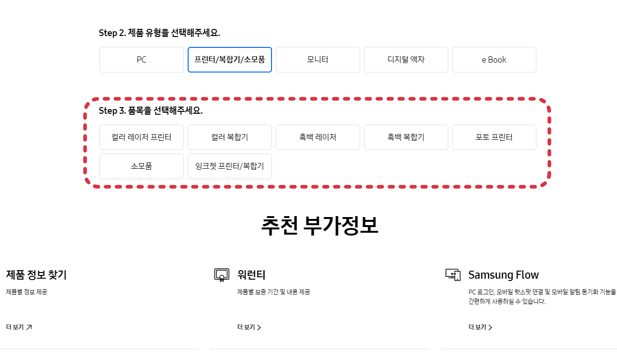This screenshot has height=364, width=617.
Task: Click the Samsung Flow device sync icon
Action: [454, 274]
